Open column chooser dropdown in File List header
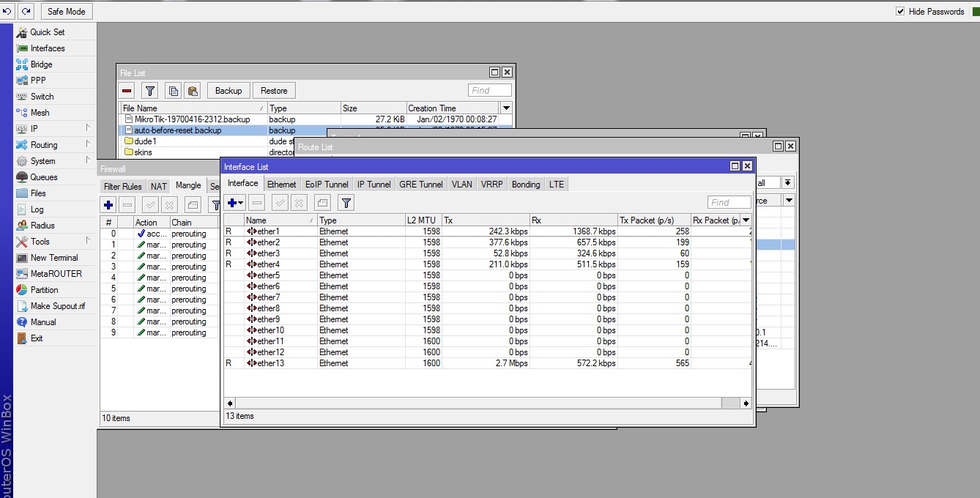 click(x=506, y=108)
